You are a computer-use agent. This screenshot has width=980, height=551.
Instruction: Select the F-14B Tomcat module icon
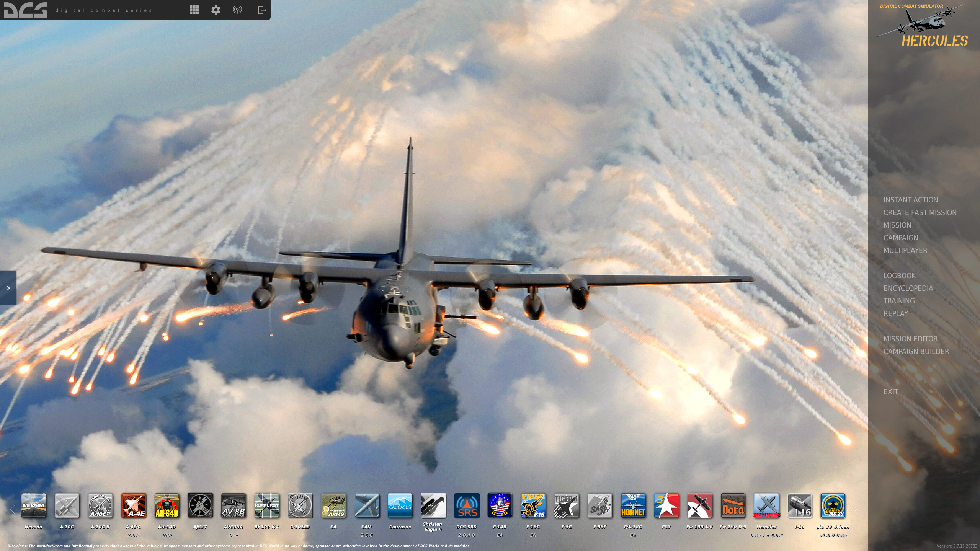point(500,505)
